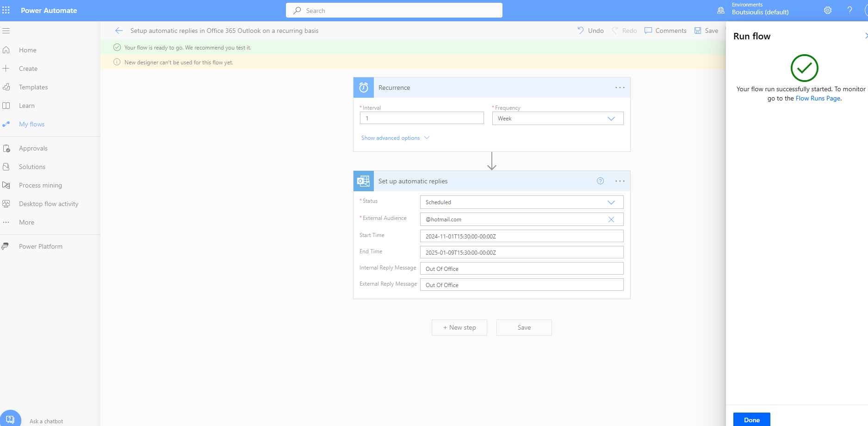Open the More menu in sidebar
868x426 pixels.
point(26,222)
